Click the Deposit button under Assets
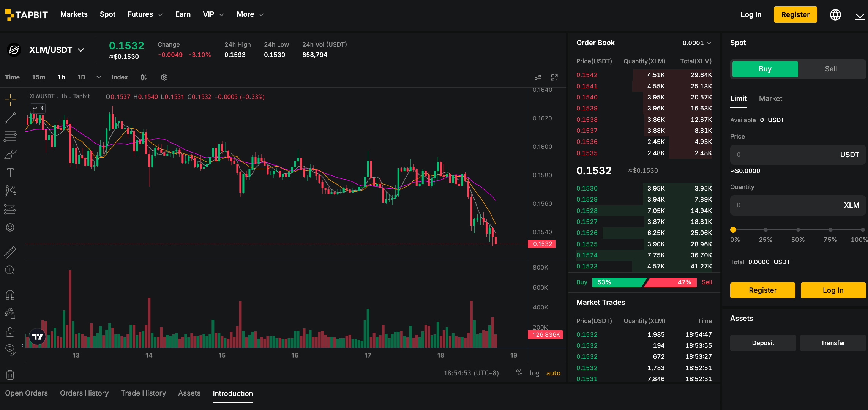 point(763,343)
